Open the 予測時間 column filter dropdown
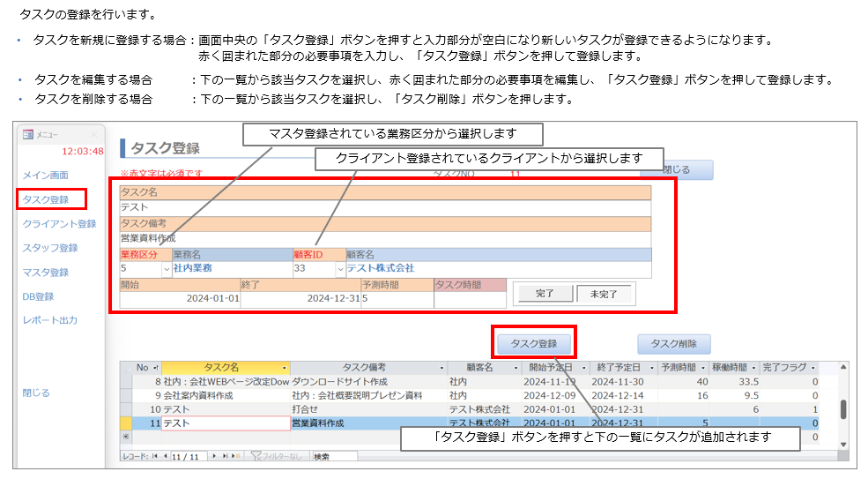The height and width of the screenshot is (479, 868). click(703, 368)
